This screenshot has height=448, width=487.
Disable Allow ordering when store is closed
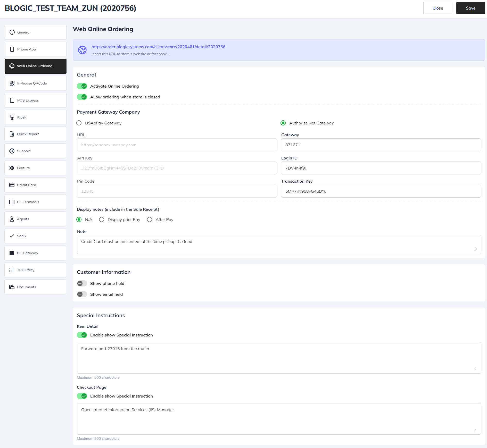pos(82,97)
